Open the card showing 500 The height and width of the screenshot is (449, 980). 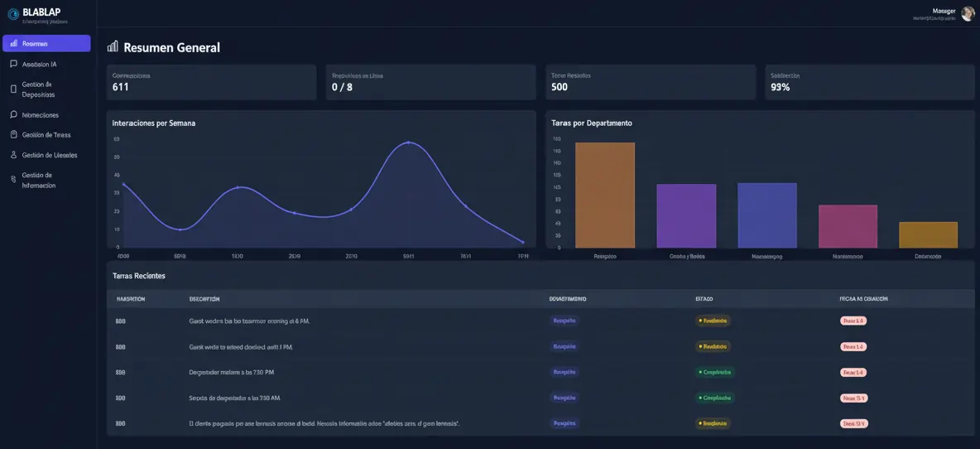[651, 82]
